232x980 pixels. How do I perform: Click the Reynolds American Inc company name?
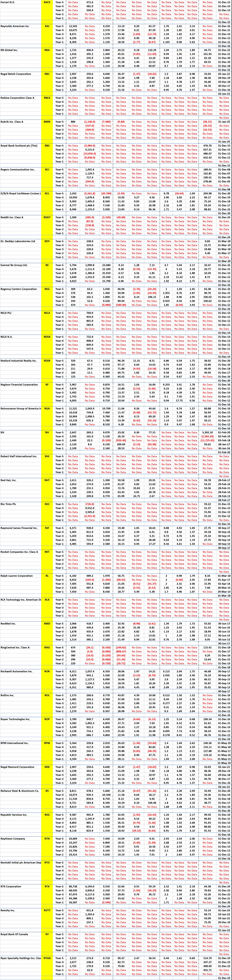pyautogui.click(x=19, y=26)
